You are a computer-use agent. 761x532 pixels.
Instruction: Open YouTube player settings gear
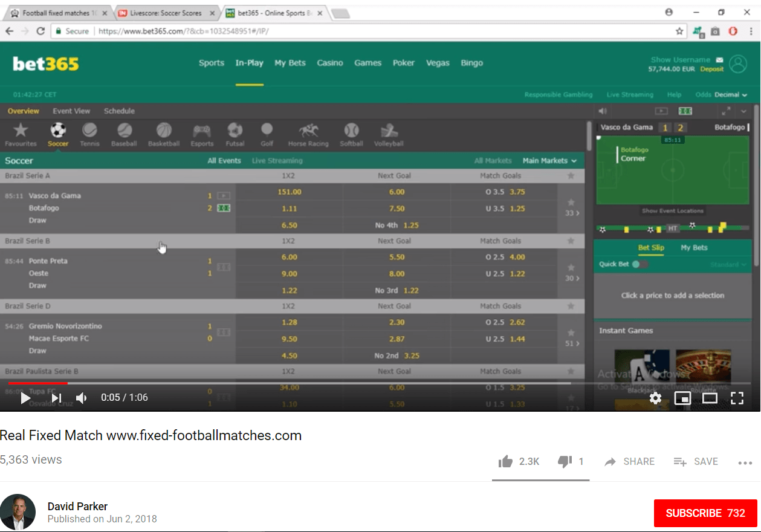655,398
